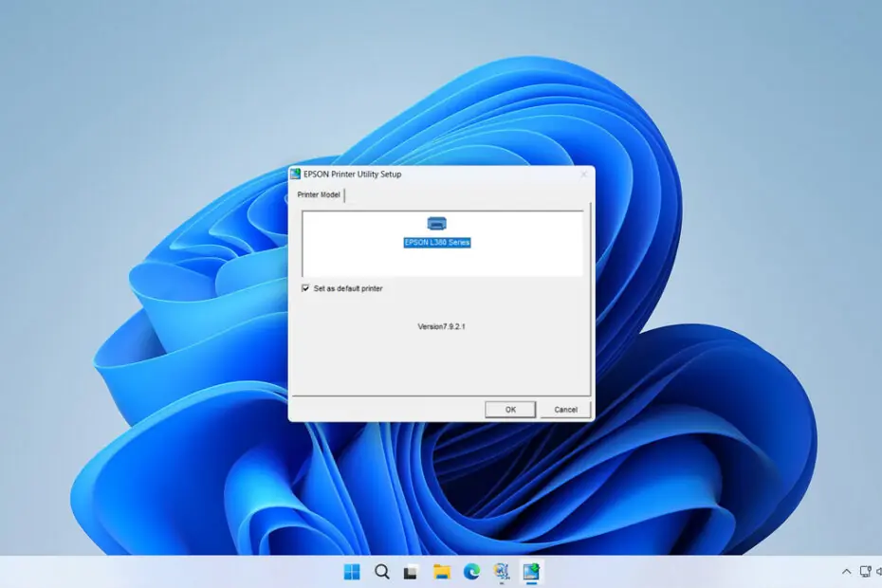The width and height of the screenshot is (882, 588).
Task: Select the highlighted EPSON L380 Series label
Action: [437, 243]
